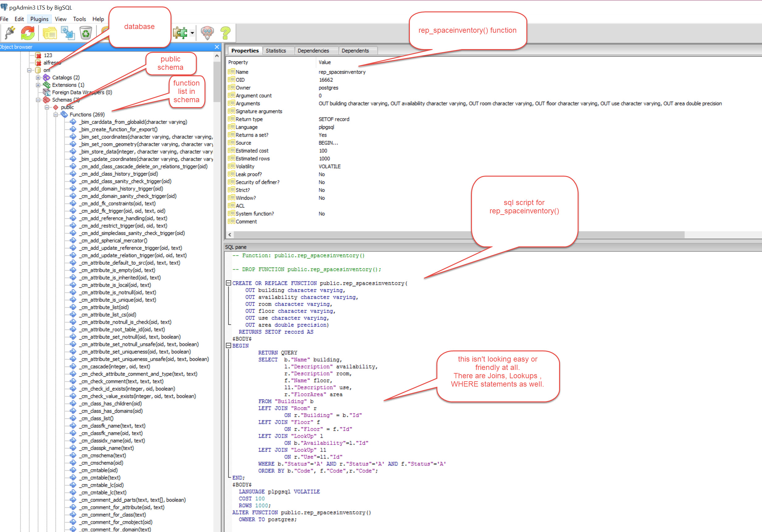762x532 pixels.
Task: Click the create object toolbar icon
Action: click(x=68, y=33)
